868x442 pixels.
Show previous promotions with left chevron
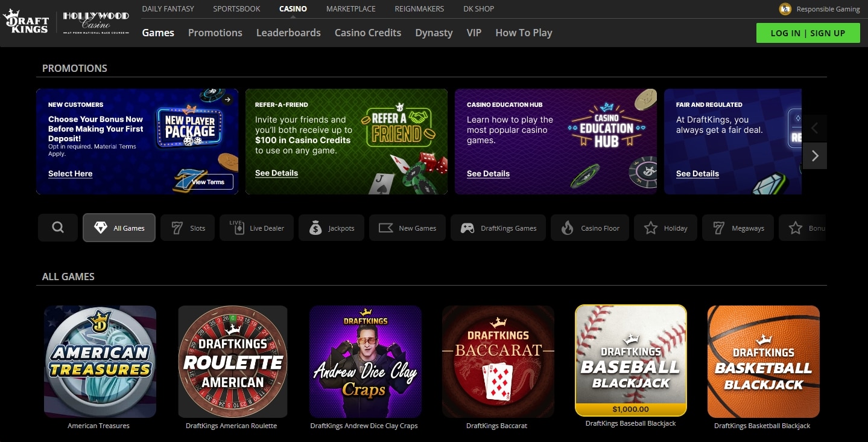coord(815,128)
